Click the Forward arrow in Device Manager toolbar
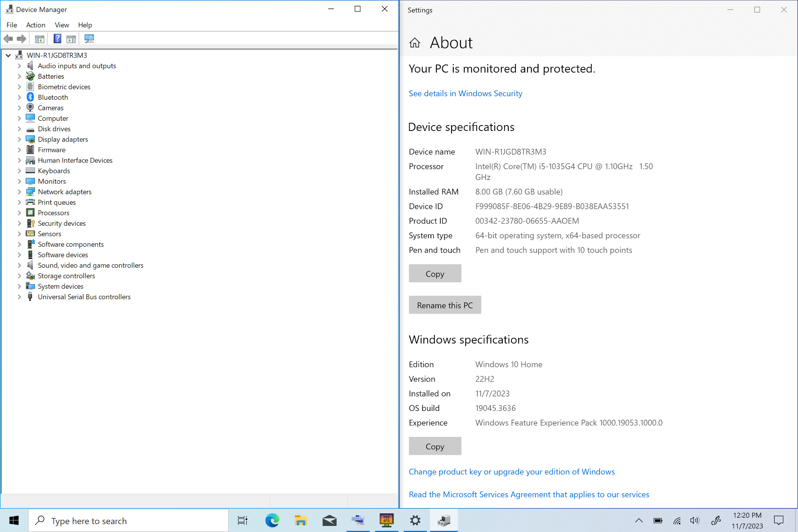 [22, 39]
